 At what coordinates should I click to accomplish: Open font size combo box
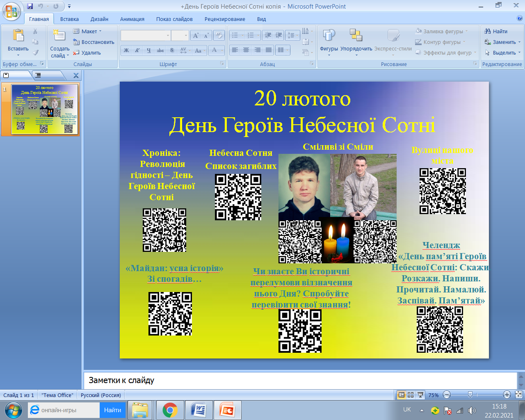click(180, 36)
